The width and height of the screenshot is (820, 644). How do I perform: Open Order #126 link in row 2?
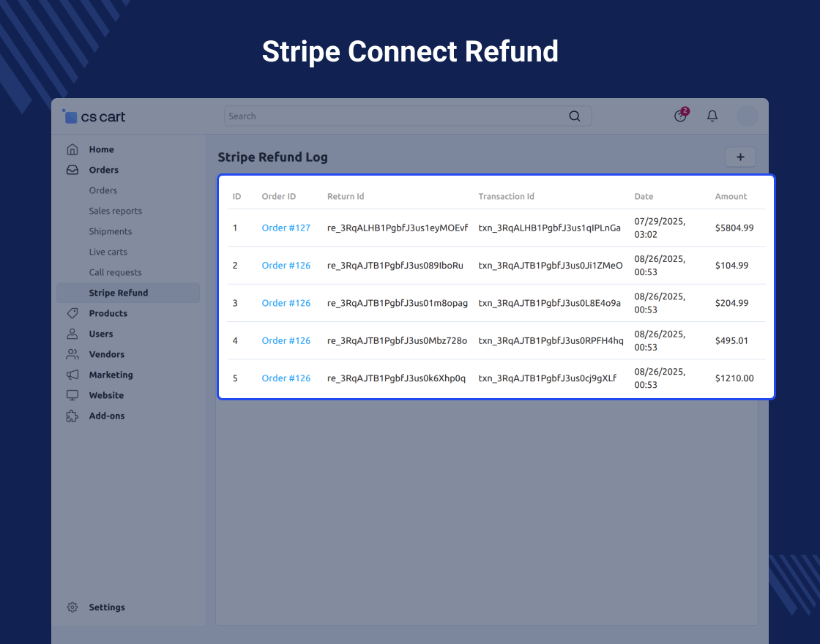pos(286,266)
